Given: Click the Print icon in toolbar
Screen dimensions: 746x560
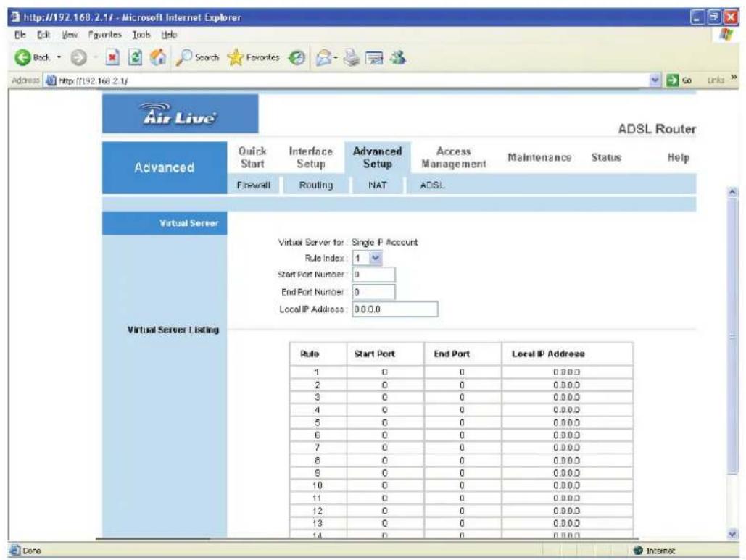Looking at the screenshot, I should [x=352, y=57].
